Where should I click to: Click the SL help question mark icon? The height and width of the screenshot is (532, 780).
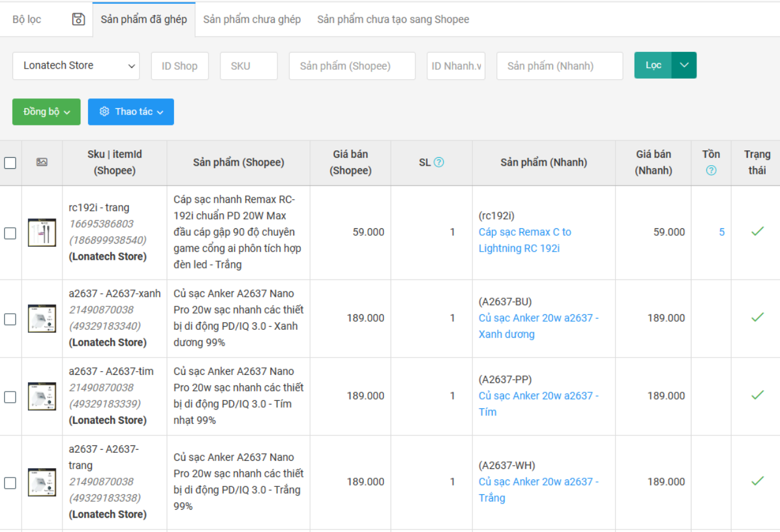tap(439, 162)
